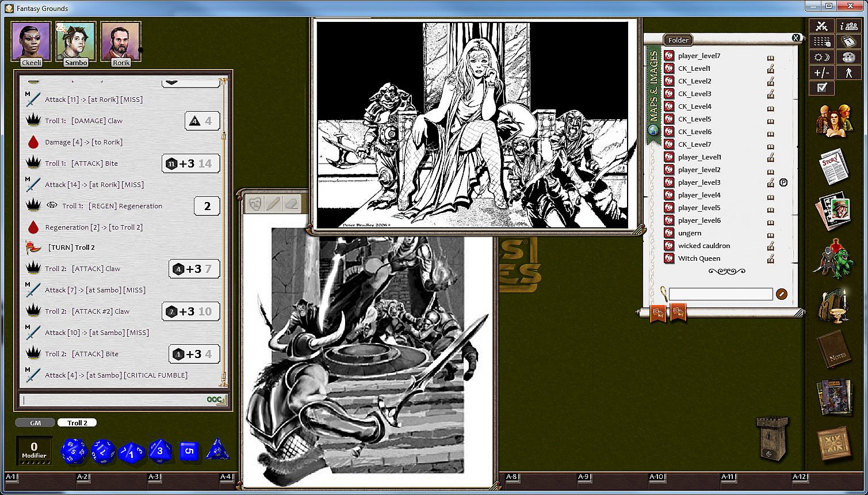
Task: Open the Witch Queen image entry
Action: pos(699,258)
